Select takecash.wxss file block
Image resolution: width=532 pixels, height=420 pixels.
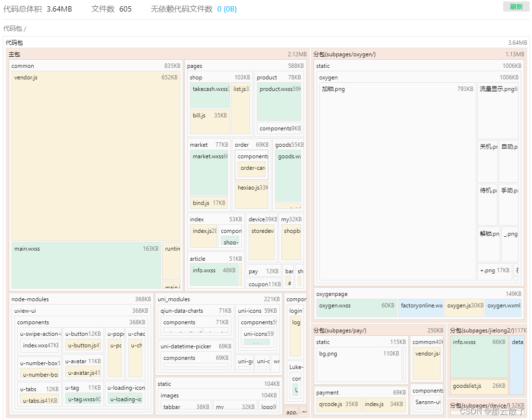click(210, 95)
